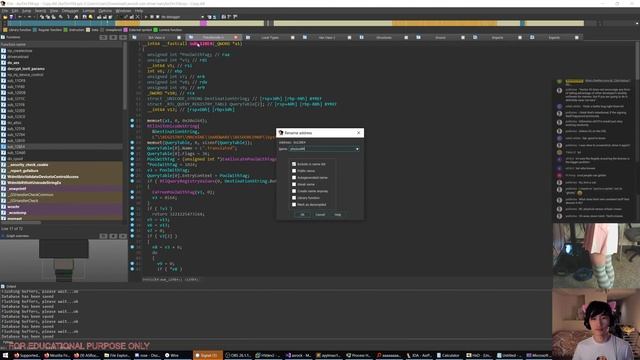Click the Save database toolbar icon
Screen dimensions: 640x360
(x=11, y=17)
